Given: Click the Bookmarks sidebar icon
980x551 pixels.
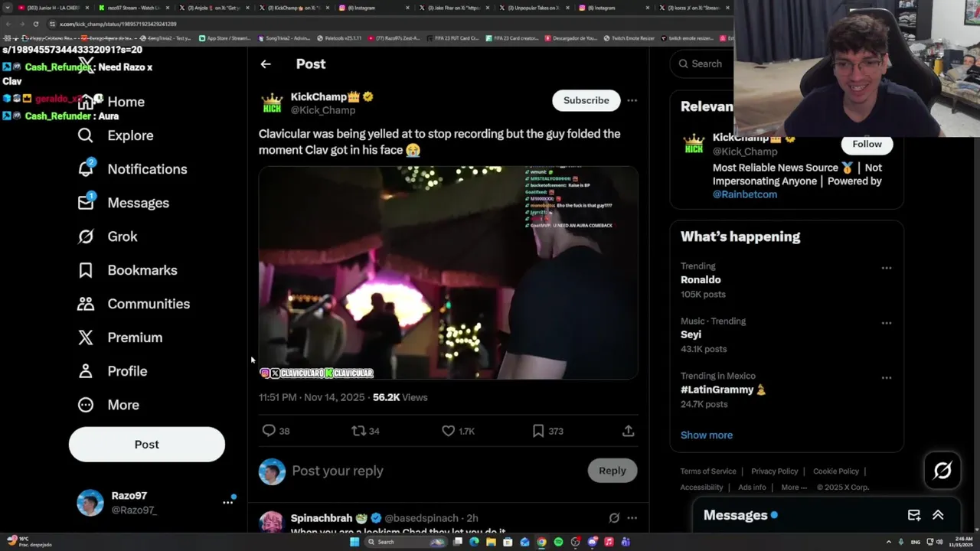Looking at the screenshot, I should (x=86, y=270).
